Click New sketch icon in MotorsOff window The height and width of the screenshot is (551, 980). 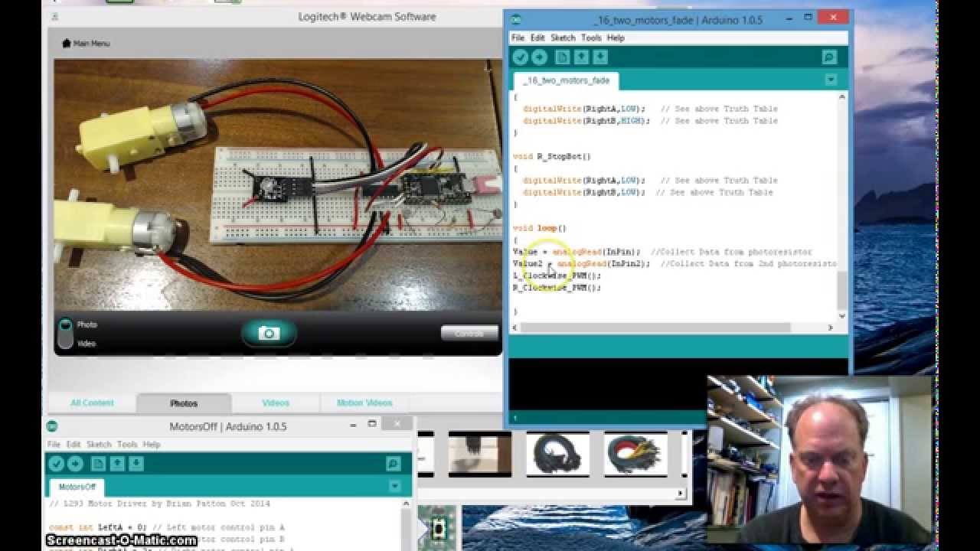click(x=98, y=463)
